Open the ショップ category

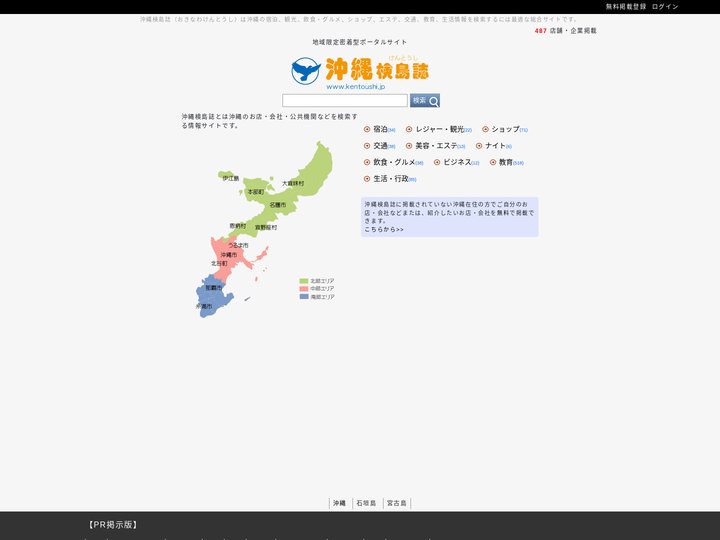click(505, 129)
